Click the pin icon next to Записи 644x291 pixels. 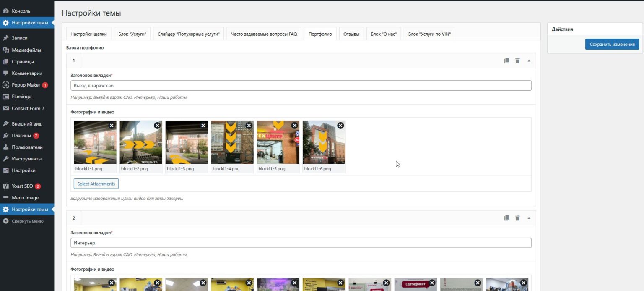pyautogui.click(x=6, y=38)
